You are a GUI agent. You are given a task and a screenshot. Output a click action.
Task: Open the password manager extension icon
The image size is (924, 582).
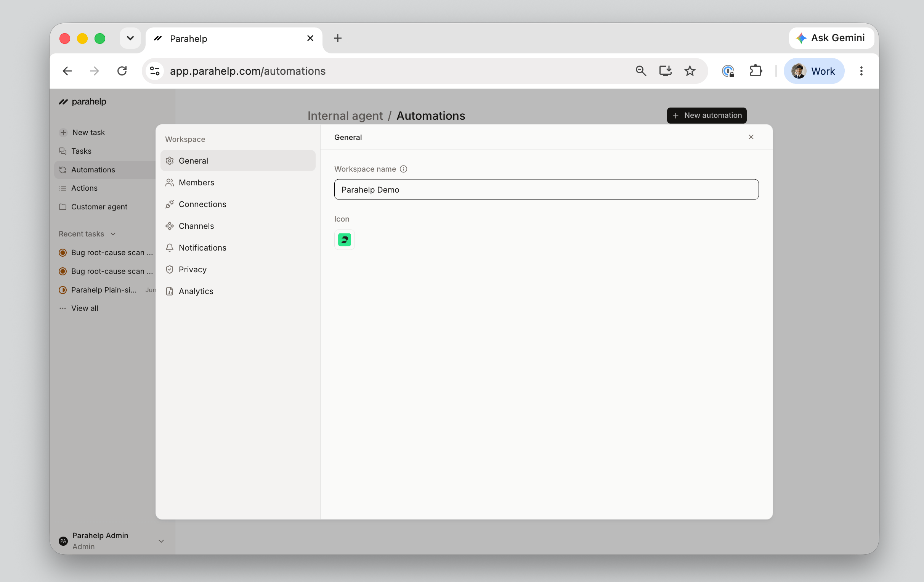728,71
